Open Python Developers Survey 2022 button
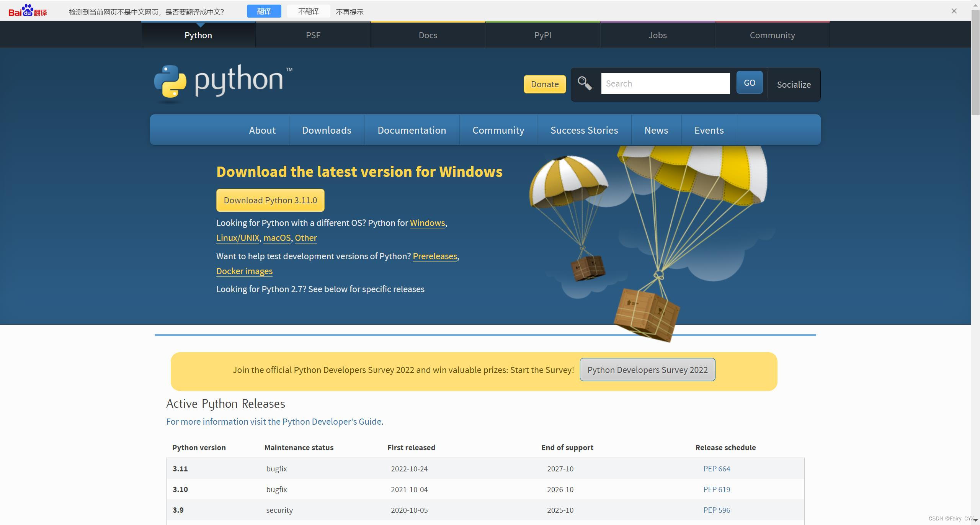The image size is (980, 525). (647, 370)
